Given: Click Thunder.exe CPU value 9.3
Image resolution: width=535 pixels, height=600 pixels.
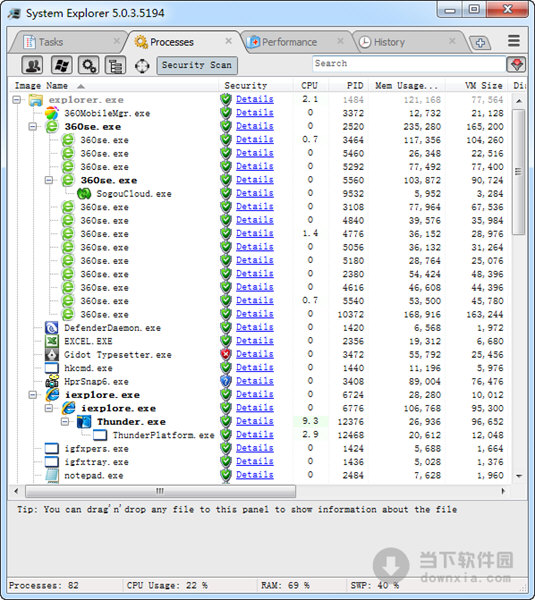Looking at the screenshot, I should [310, 421].
